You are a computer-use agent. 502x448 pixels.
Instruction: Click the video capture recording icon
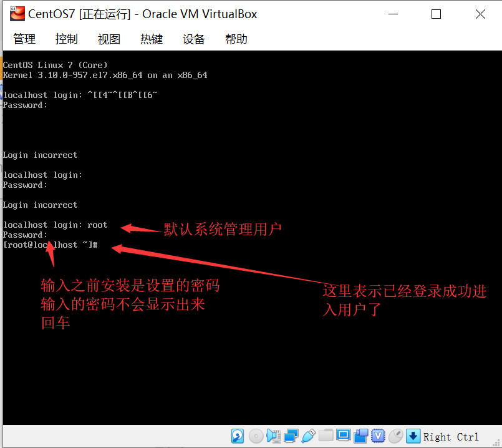tap(361, 436)
